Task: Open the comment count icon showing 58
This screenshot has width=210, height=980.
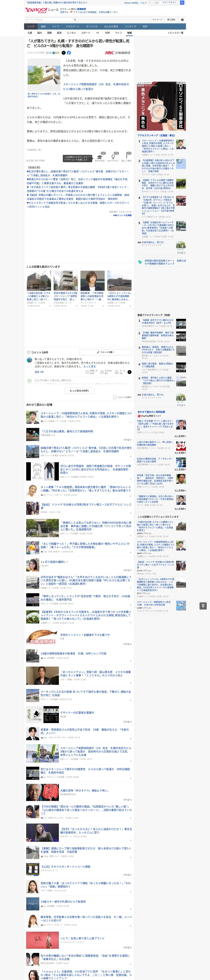Action: [48, 53]
